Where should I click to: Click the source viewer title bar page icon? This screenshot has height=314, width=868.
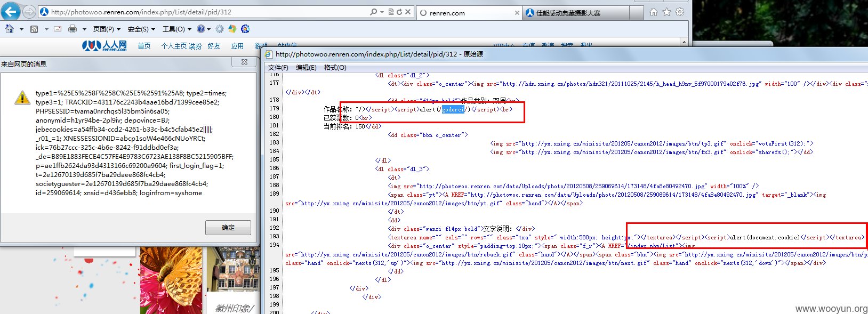point(269,54)
